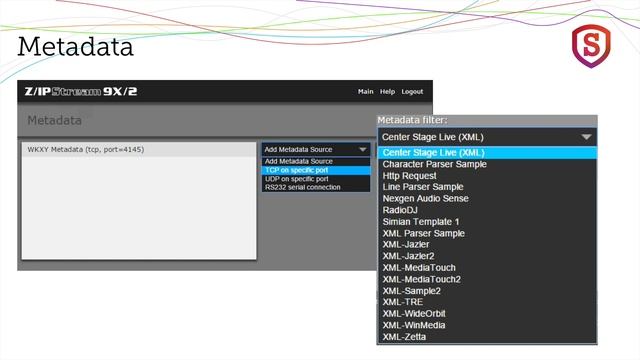Open the Help link in header

(x=387, y=92)
